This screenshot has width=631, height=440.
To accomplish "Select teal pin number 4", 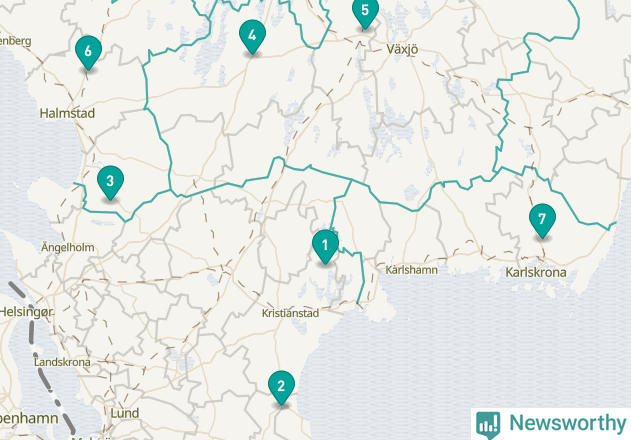I will pyautogui.click(x=252, y=35).
